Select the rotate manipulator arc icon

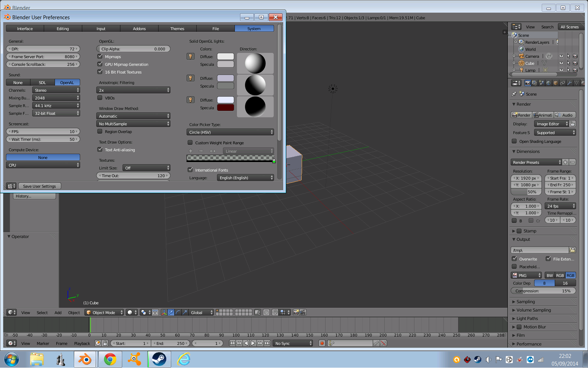178,312
